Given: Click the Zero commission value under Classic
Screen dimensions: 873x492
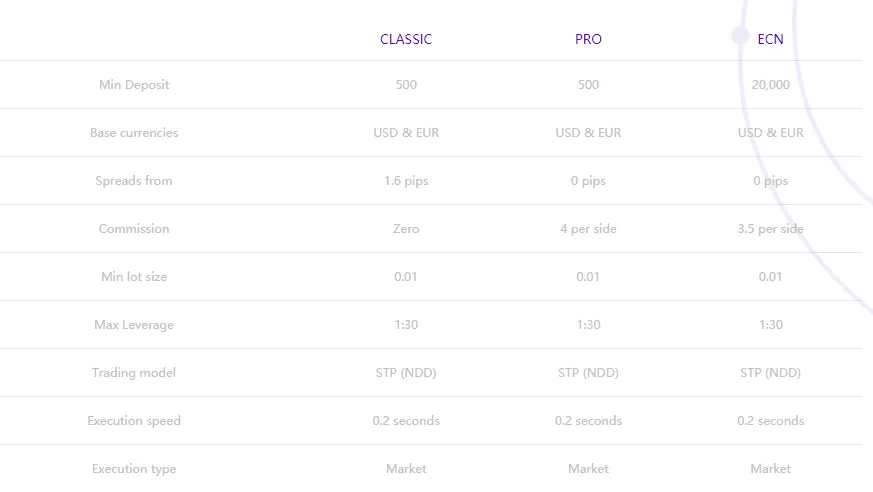Looking at the screenshot, I should [406, 229].
